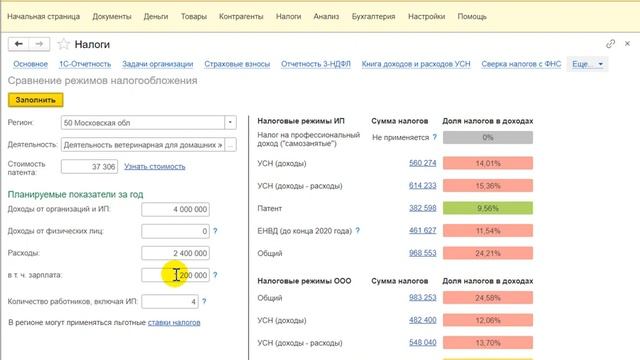Open Документы menu

pos(112,17)
